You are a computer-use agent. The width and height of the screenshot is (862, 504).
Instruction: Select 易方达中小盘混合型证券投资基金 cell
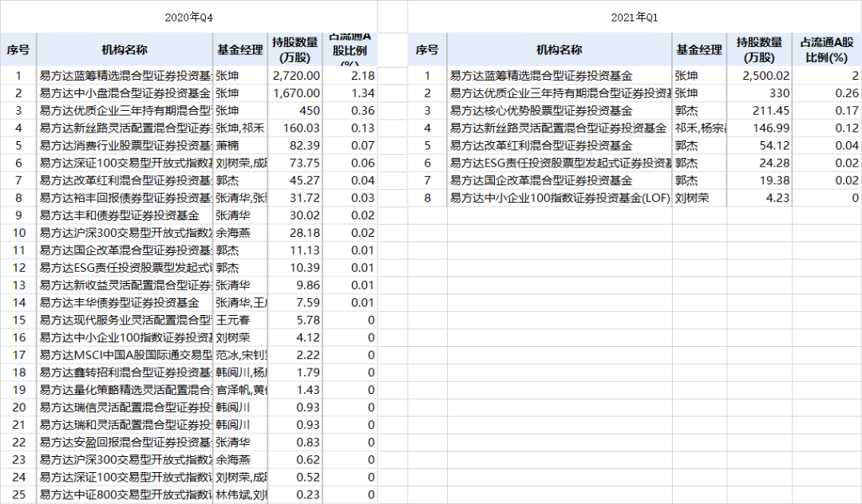pyautogui.click(x=125, y=93)
